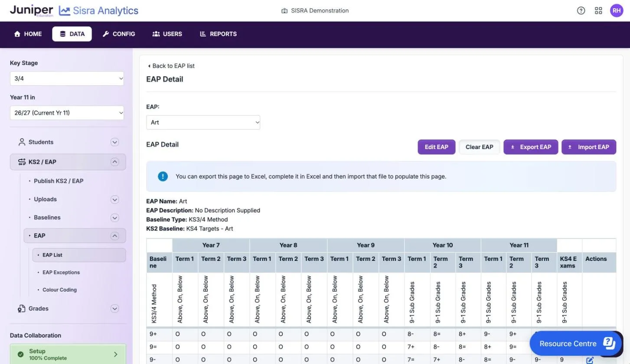Screen dimensions: 630x364
Task: Select EAP List in sidebar
Action: point(79,255)
